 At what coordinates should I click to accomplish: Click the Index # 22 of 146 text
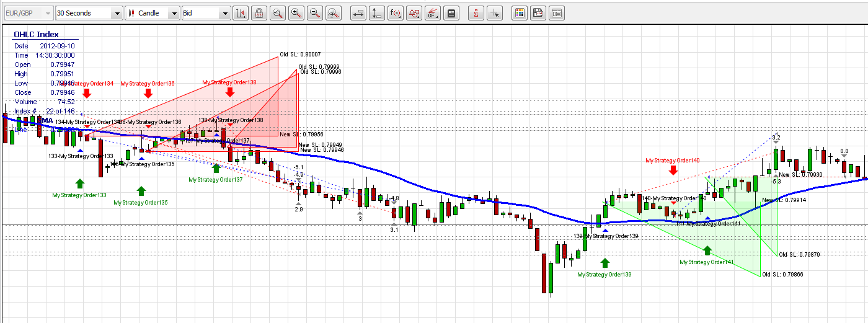point(44,111)
